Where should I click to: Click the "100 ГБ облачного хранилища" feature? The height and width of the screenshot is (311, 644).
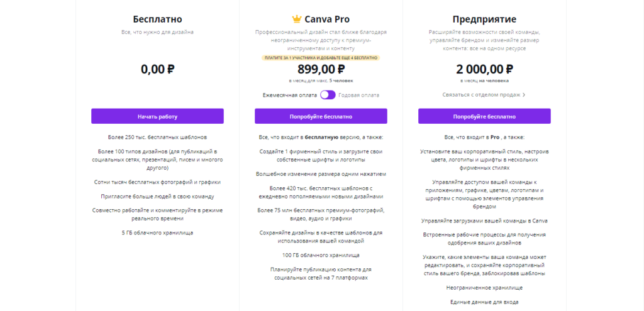click(x=321, y=255)
